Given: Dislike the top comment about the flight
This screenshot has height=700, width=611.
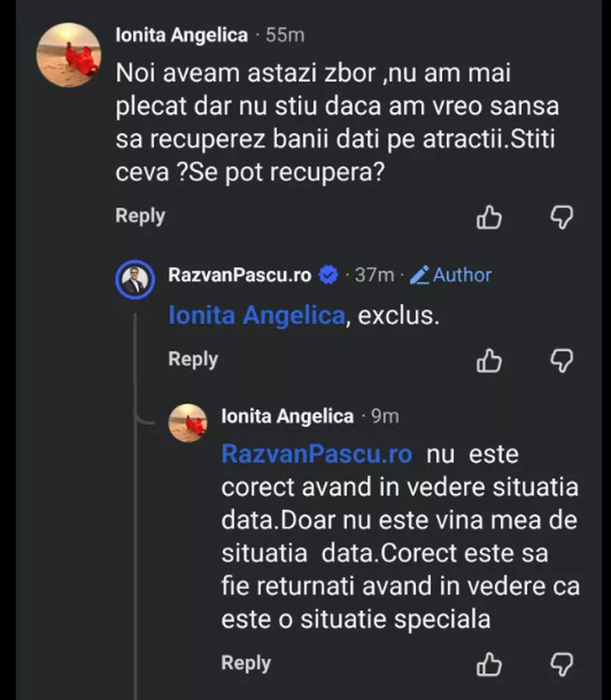Looking at the screenshot, I should tap(561, 218).
